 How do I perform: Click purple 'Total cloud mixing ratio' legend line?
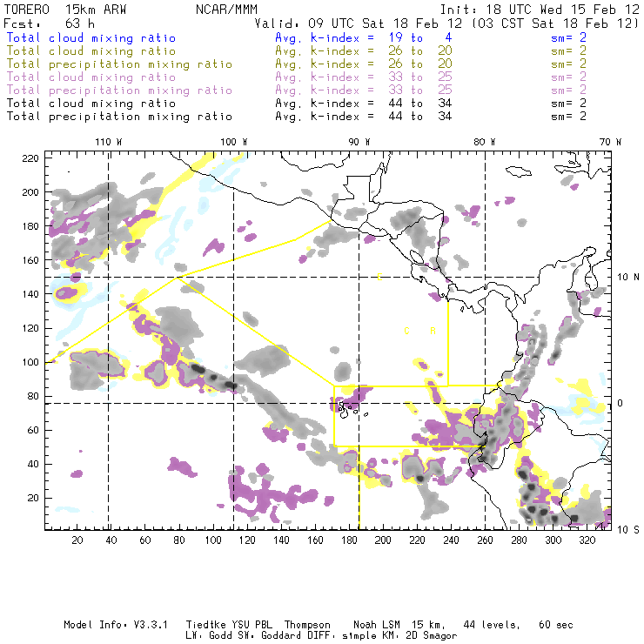point(91,77)
